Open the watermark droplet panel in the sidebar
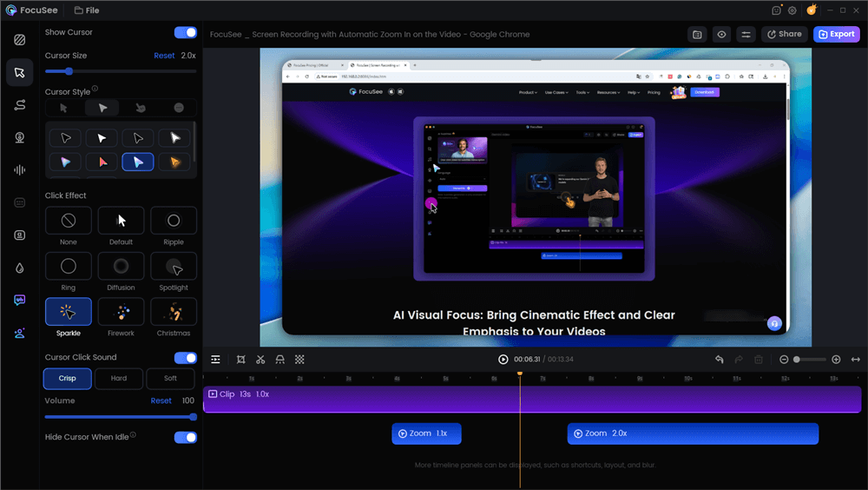The width and height of the screenshot is (868, 490). [19, 268]
